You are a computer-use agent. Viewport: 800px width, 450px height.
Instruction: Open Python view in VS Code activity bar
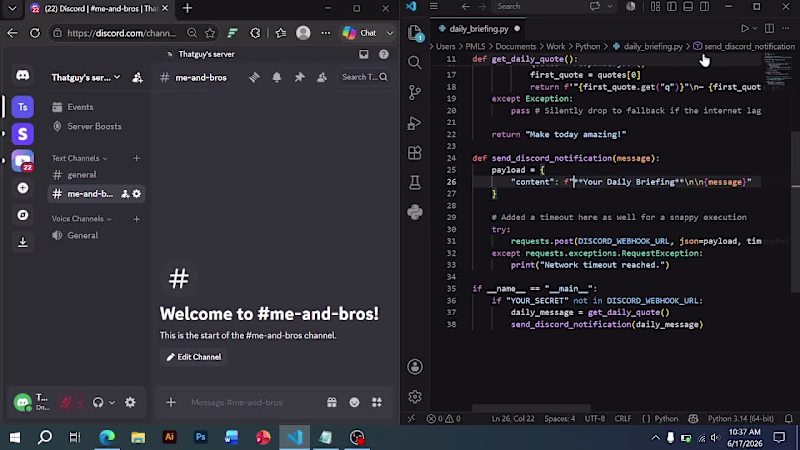coord(415,212)
